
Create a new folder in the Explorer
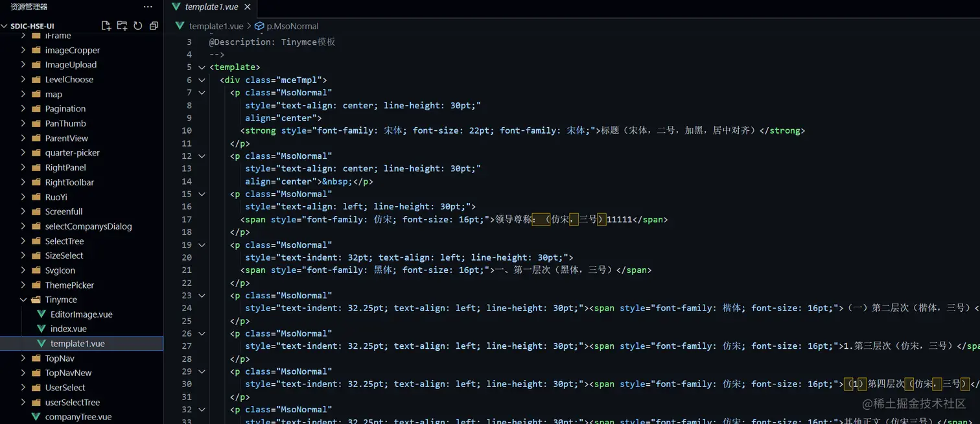(122, 25)
